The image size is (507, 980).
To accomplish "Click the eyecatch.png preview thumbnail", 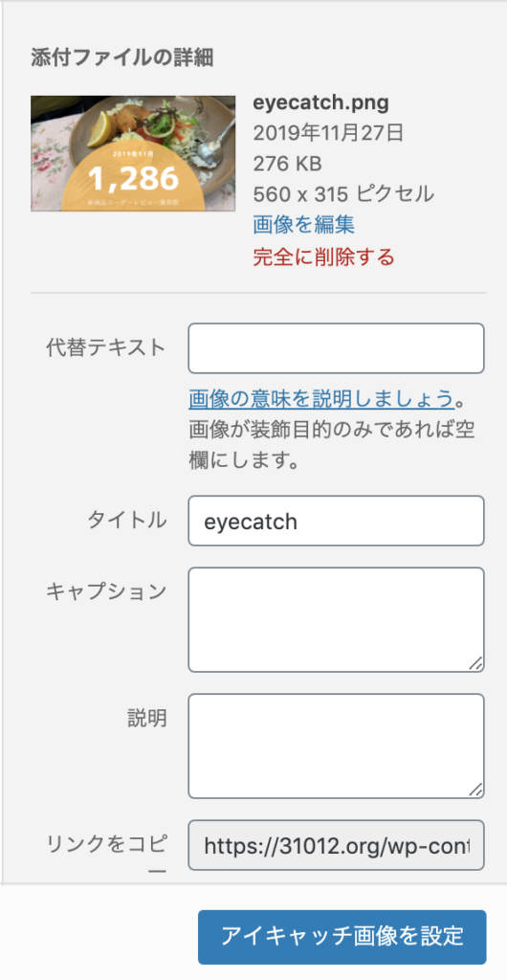I will pos(133,153).
